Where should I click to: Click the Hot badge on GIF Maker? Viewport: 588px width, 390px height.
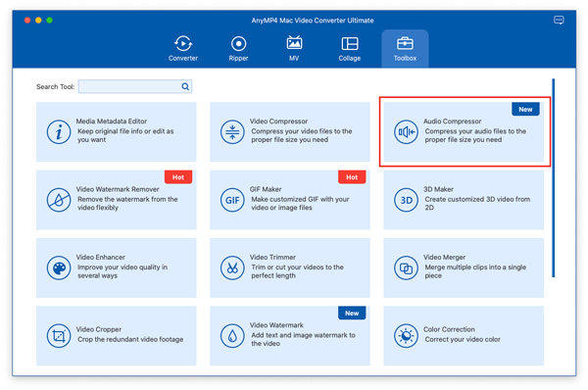[x=352, y=177]
